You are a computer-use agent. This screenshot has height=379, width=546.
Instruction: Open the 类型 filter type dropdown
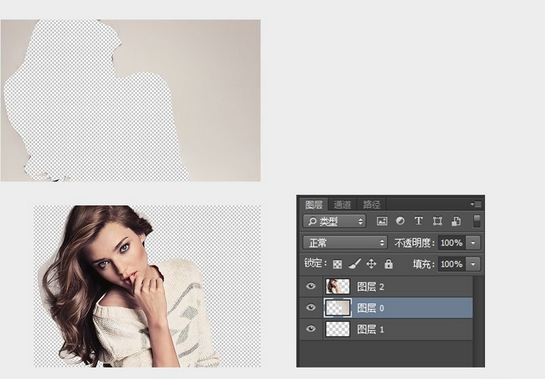(334, 221)
